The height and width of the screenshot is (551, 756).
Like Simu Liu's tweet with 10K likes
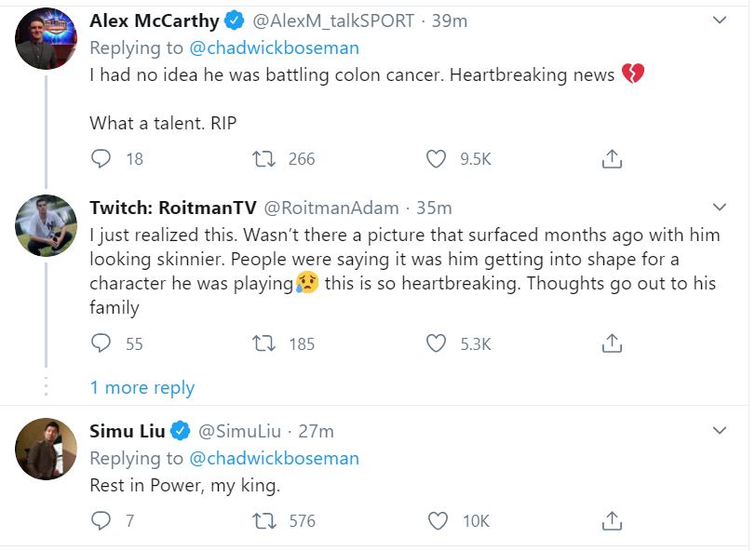tap(436, 521)
